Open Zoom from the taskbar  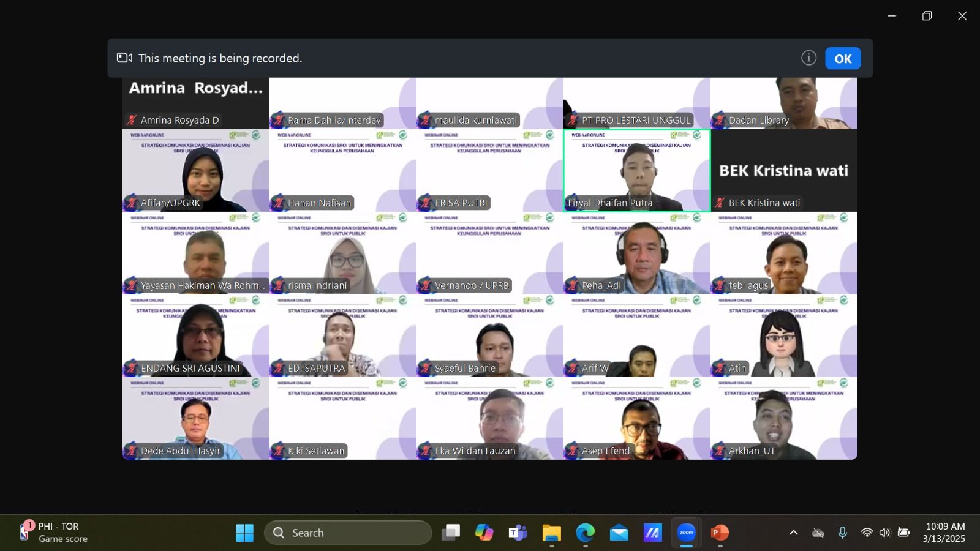(x=686, y=533)
